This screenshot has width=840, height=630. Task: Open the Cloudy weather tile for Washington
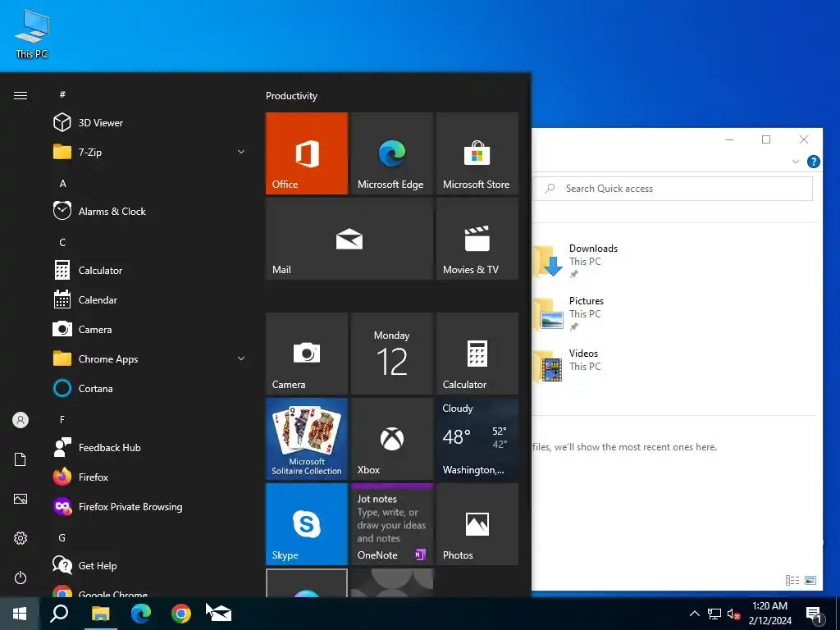coord(477,439)
